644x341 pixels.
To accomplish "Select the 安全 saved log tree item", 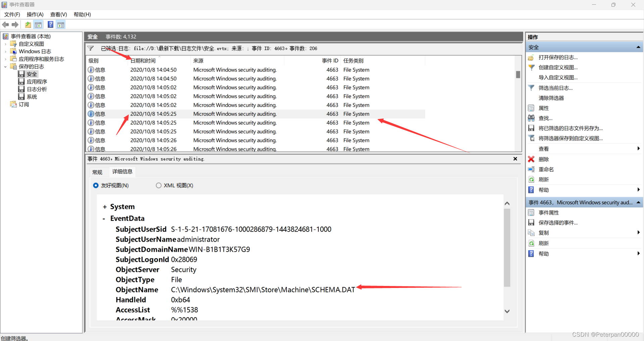I will (x=32, y=74).
